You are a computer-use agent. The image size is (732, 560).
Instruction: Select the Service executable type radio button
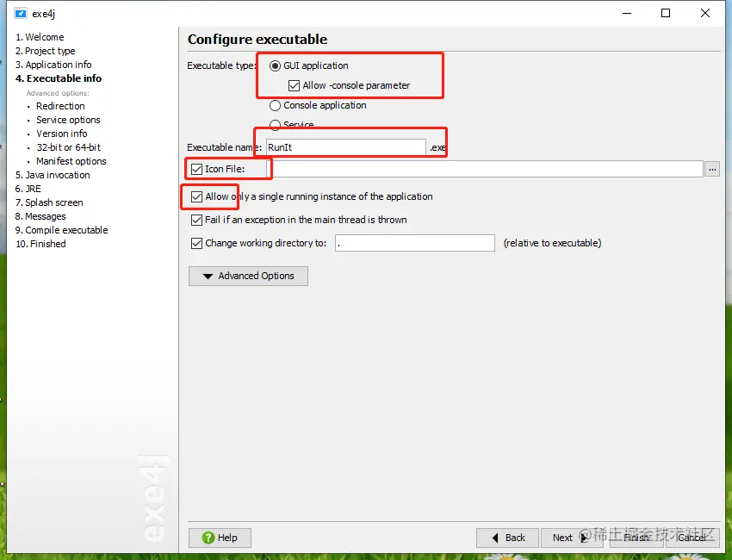(x=275, y=125)
